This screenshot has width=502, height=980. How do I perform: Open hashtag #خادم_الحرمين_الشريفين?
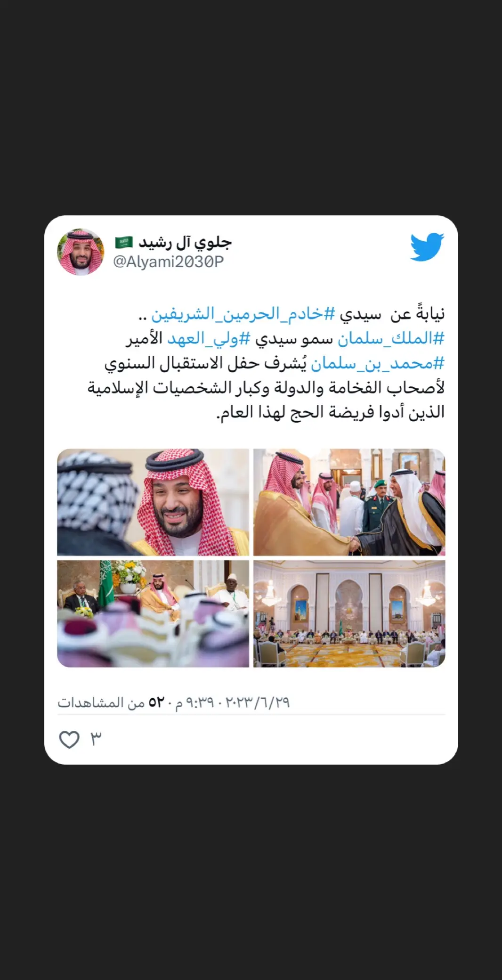[243, 314]
